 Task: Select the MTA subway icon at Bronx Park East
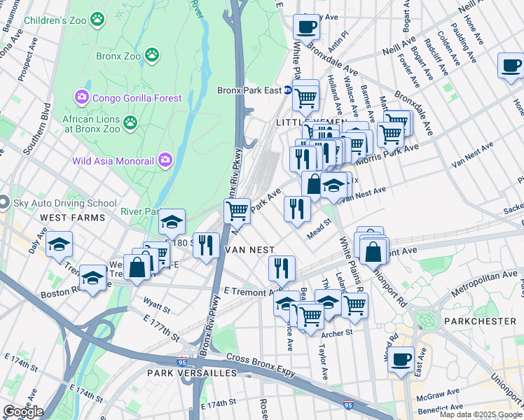coord(287,90)
